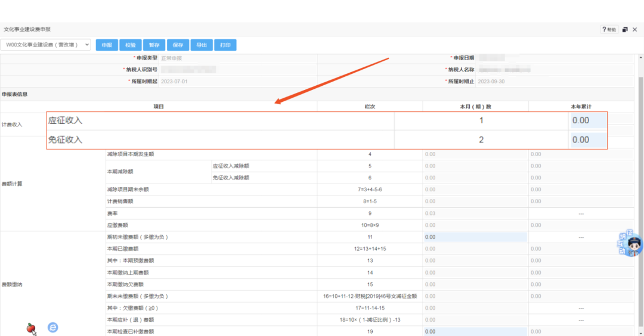The height and width of the screenshot is (336, 644).
Task: Click the 其中:本期预缴费额 row label
Action: click(131, 260)
